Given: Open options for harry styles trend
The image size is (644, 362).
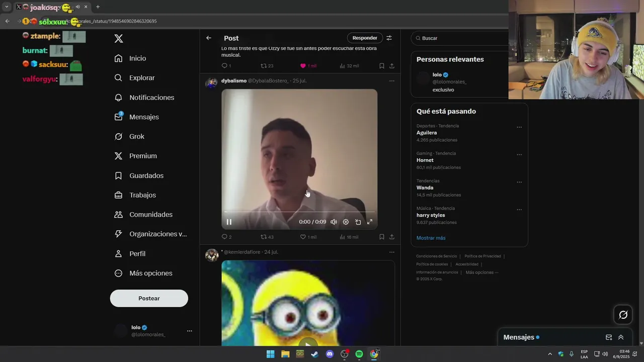Looking at the screenshot, I should click(x=519, y=210).
